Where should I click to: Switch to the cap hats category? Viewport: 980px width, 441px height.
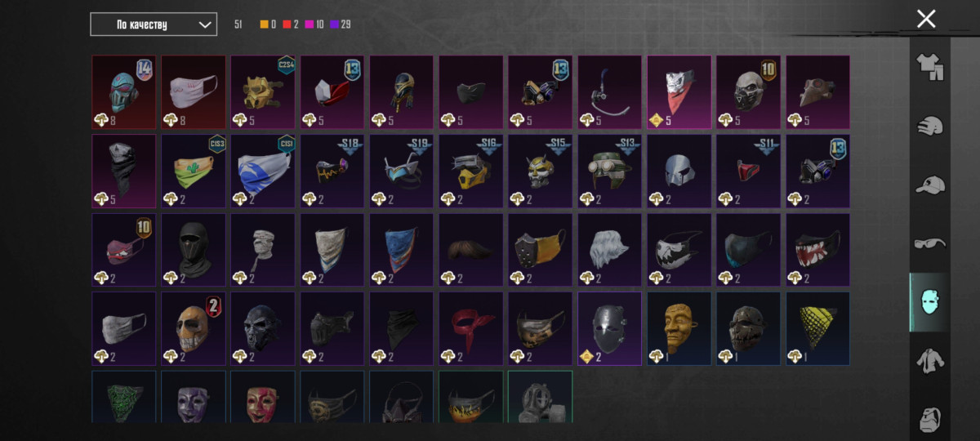coord(929,185)
